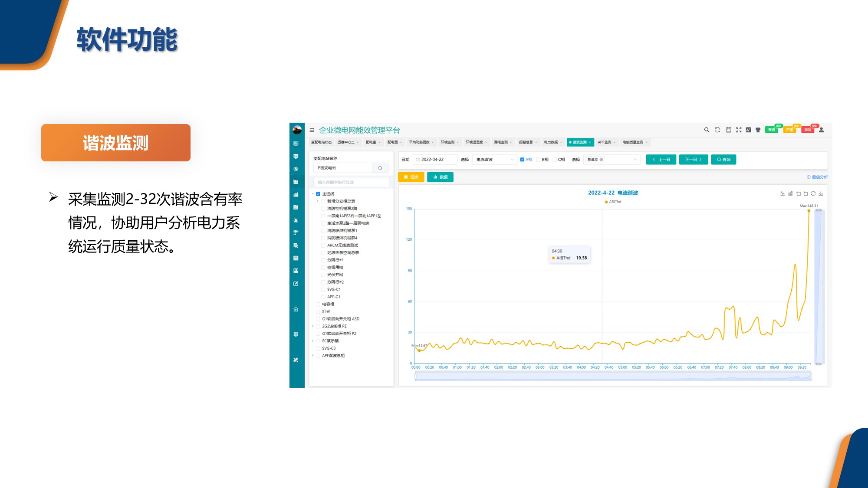Uncheck the A相 phase checkbox

point(522,160)
